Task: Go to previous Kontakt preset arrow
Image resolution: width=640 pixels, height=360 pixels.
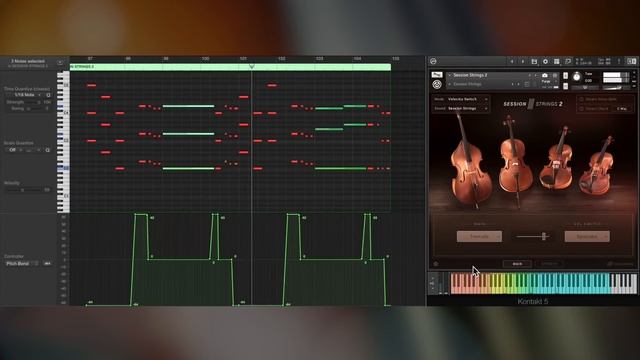Action: pos(512,61)
